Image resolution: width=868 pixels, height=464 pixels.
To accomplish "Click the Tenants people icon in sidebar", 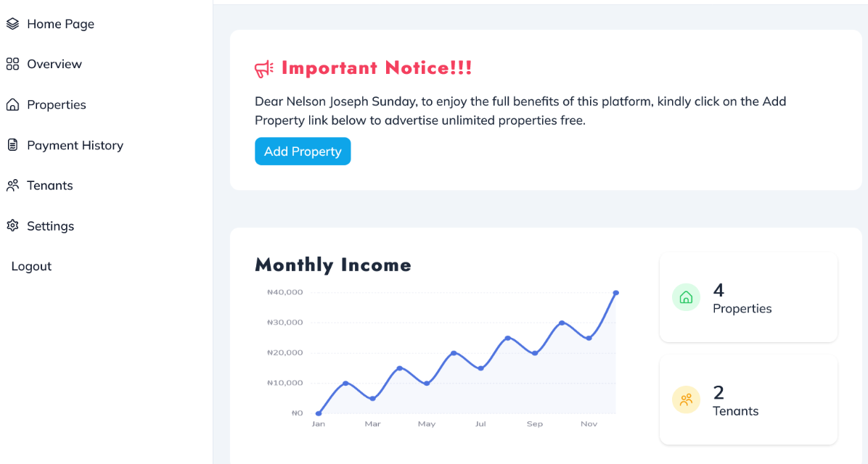I will 12,186.
